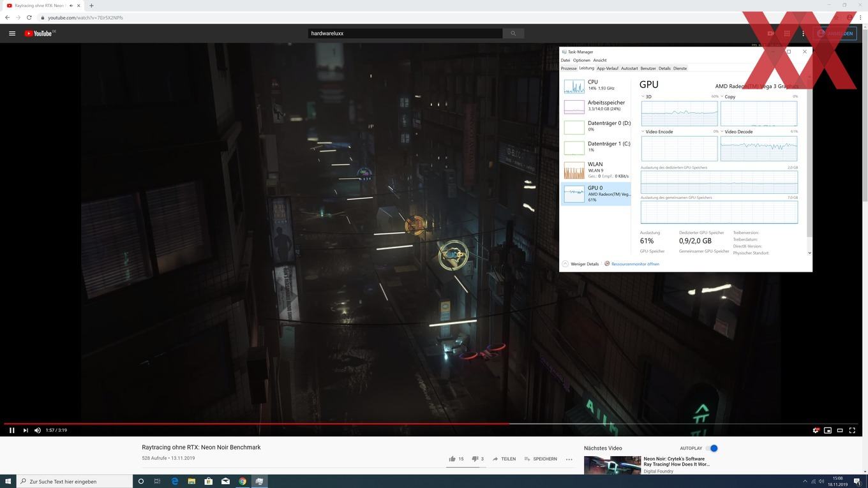
Task: Save video with SPEICHERN
Action: click(541, 459)
